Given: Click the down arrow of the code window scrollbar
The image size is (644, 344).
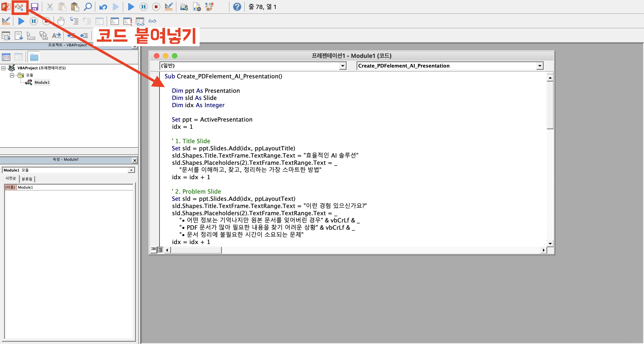Looking at the screenshot, I should 550,243.
